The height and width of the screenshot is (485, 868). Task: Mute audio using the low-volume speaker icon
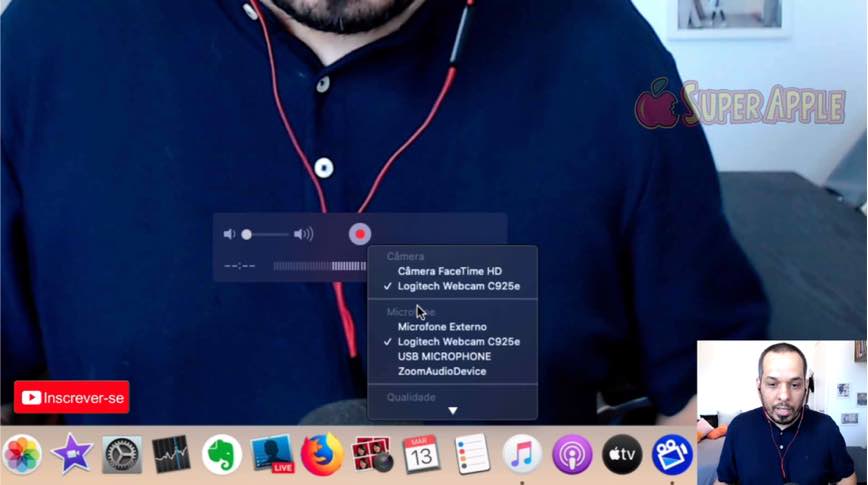pos(229,234)
